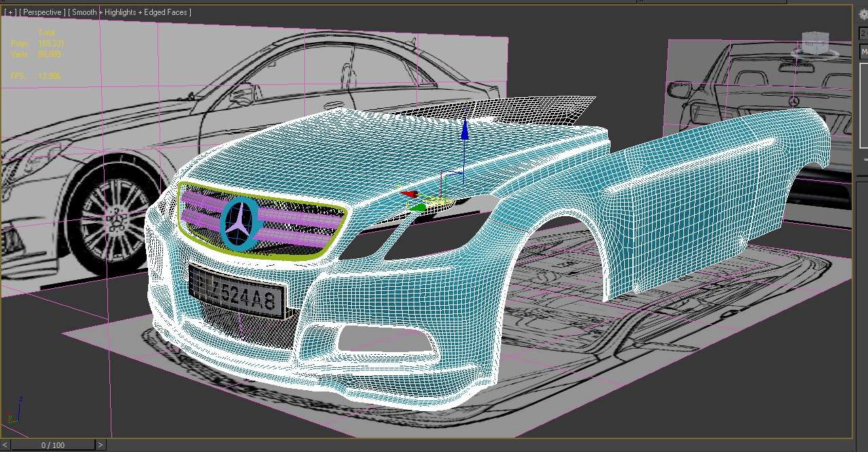This screenshot has width=868, height=452.
Task: Click the Total header in viewport statistics
Action: coord(46,33)
